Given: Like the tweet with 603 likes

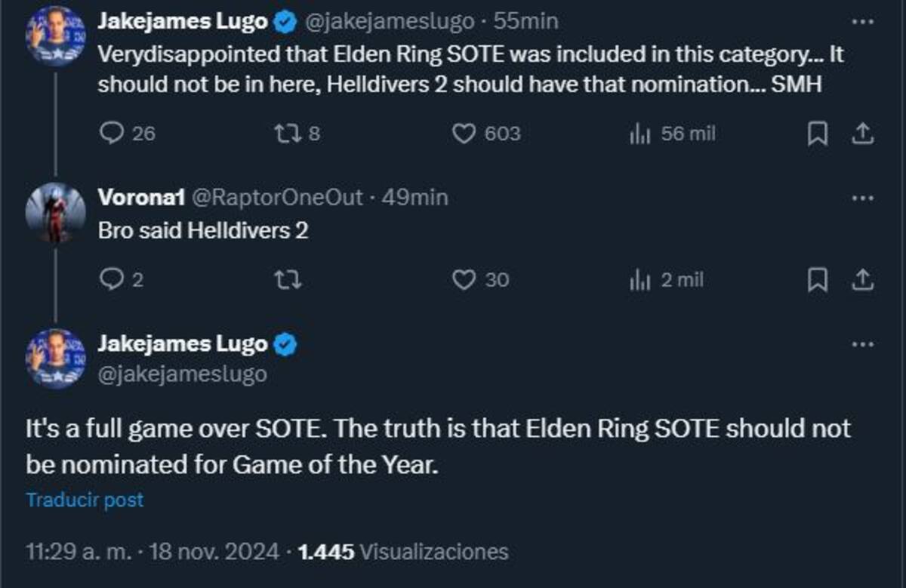Looking at the screenshot, I should click(485, 134).
